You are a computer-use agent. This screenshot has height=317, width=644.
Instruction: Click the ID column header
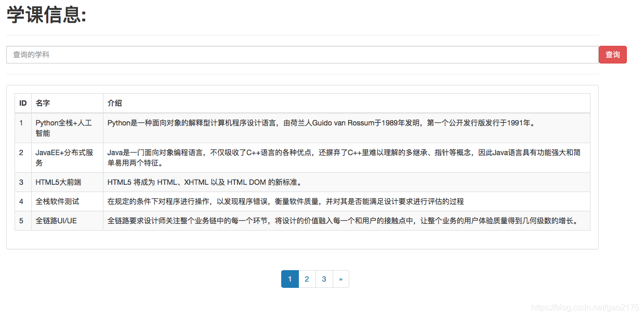[23, 103]
